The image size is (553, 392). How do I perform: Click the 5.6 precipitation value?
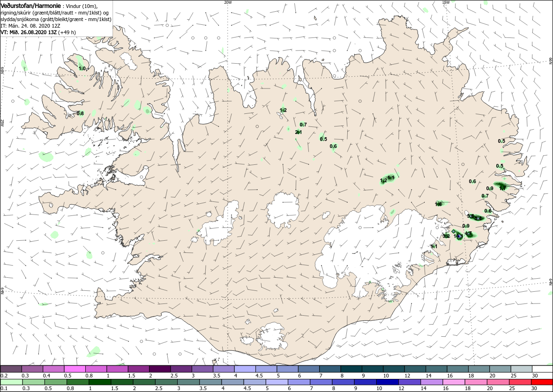(471, 216)
